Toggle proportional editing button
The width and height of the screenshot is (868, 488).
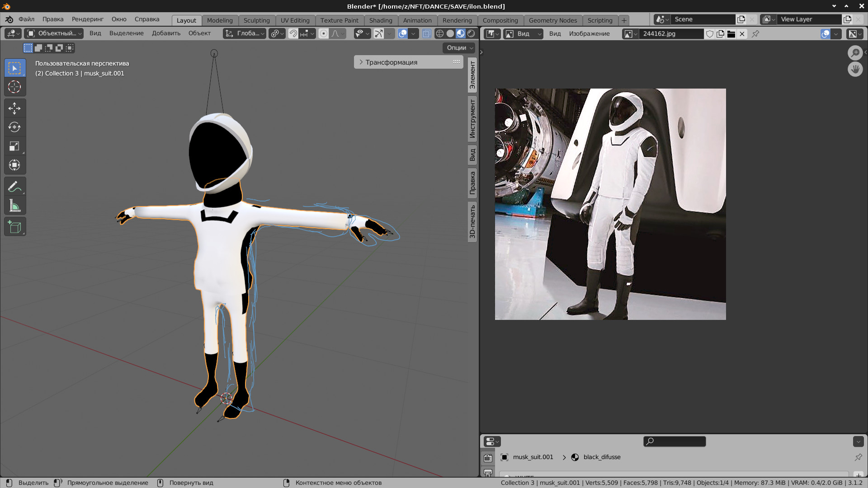(x=323, y=33)
